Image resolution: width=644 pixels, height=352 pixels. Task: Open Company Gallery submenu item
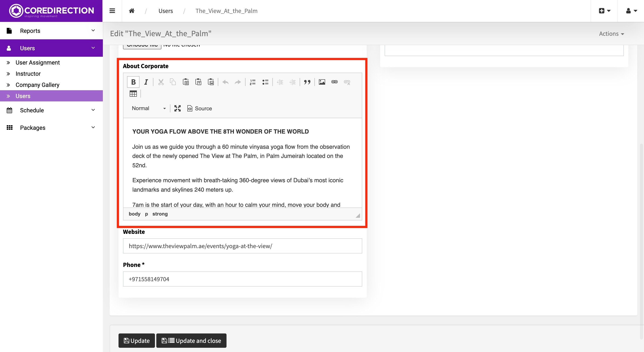coord(38,85)
